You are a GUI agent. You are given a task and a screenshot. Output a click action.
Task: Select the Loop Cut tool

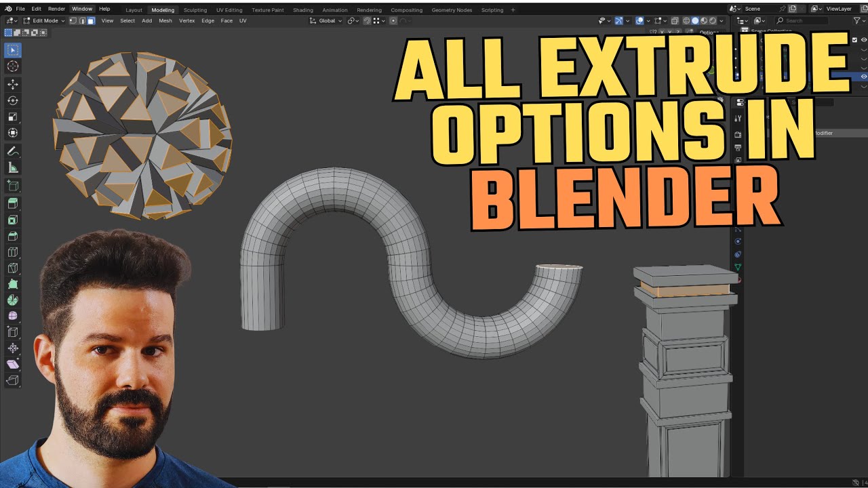[x=13, y=252]
